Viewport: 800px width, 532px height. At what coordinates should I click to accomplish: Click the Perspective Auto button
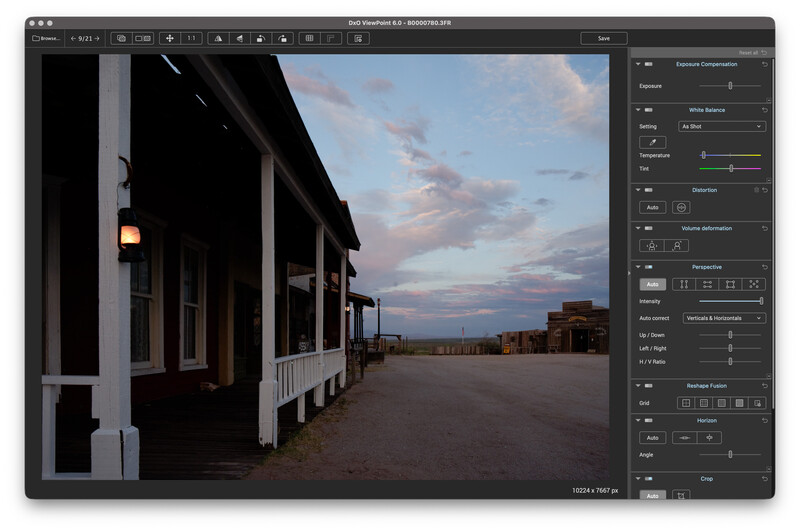[x=653, y=284]
